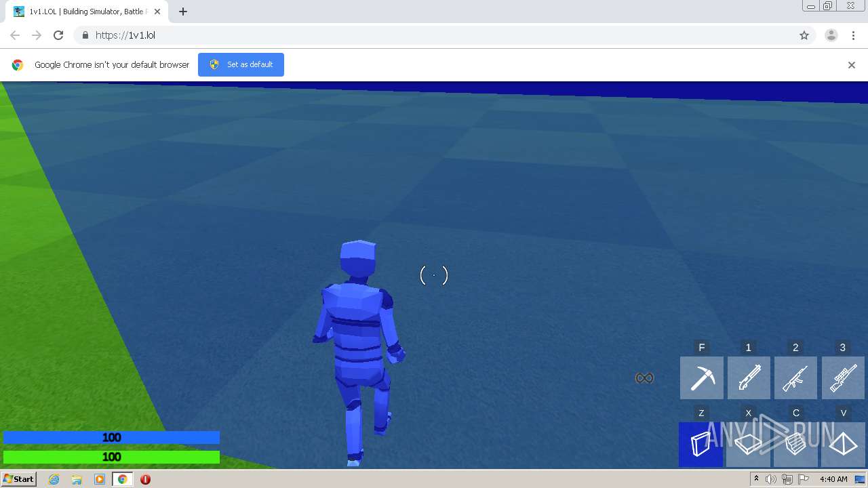The image size is (868, 488).
Task: Launch Internet Explorer from the taskbar
Action: pos(54,479)
